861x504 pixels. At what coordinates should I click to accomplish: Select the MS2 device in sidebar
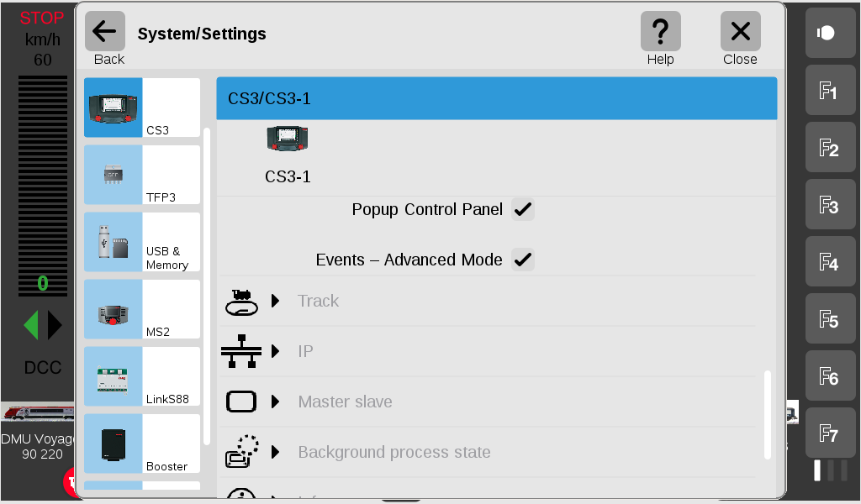(x=142, y=309)
